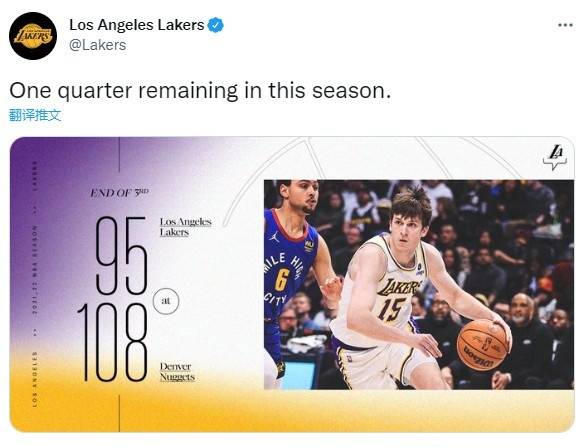584x447 pixels.
Task: Click the tweet text about one quarter remaining
Action: (x=200, y=91)
